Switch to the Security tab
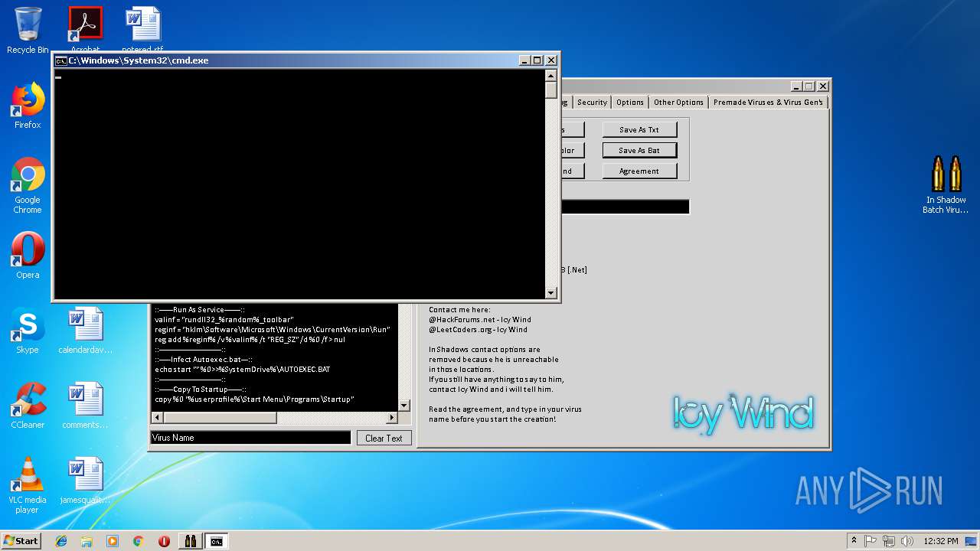 click(592, 102)
